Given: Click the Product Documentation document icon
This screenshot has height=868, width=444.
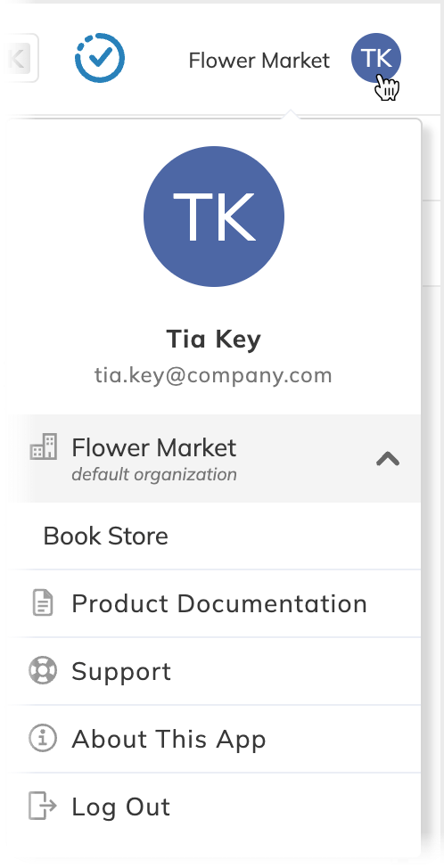Looking at the screenshot, I should coord(43,603).
